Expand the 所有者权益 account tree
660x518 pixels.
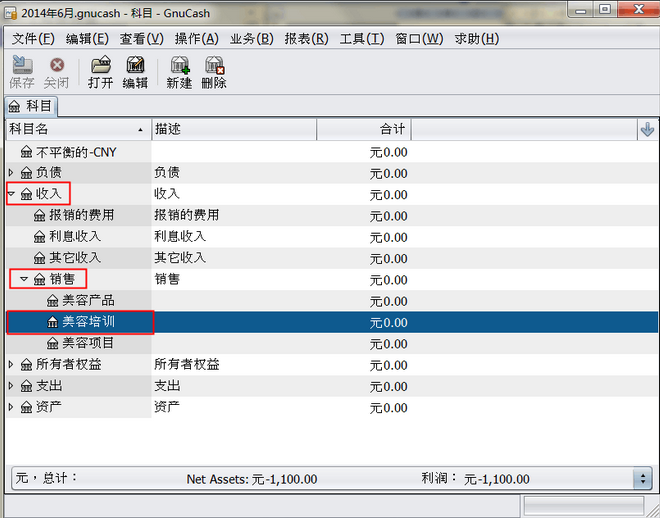click(11, 364)
